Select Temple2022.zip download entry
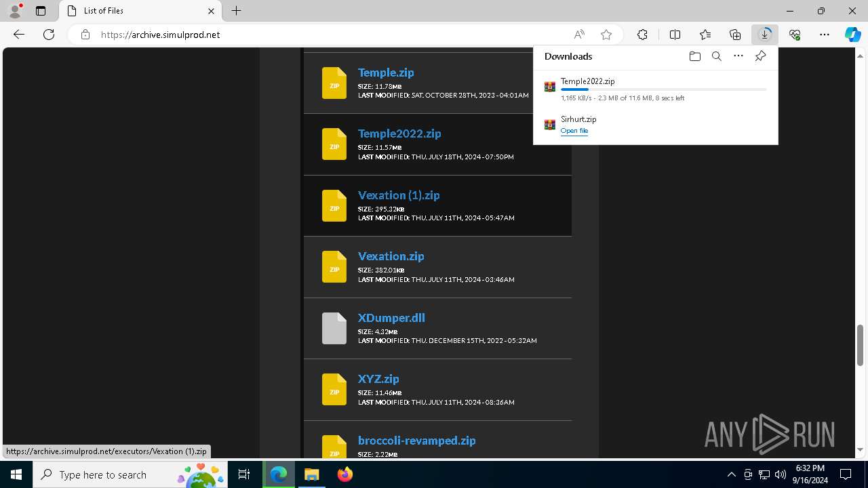This screenshot has width=868, height=488. [x=655, y=89]
